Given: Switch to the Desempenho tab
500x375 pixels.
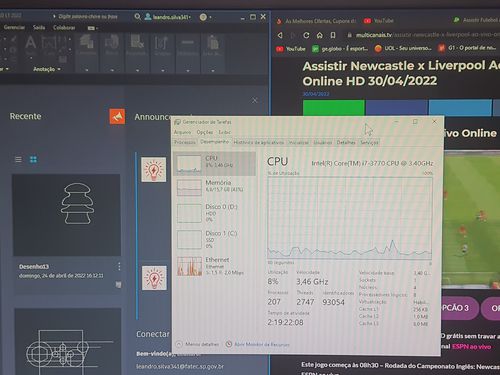Looking at the screenshot, I should click(215, 142).
